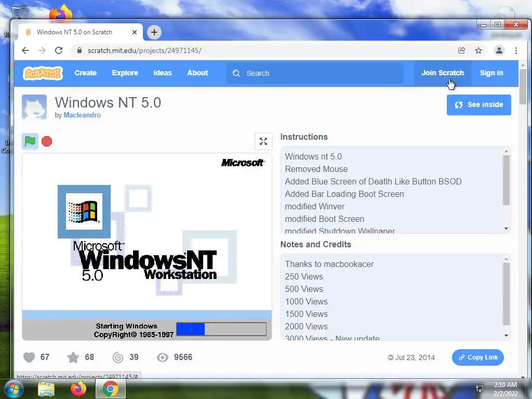
Task: Click the address bar URL
Action: (x=144, y=50)
